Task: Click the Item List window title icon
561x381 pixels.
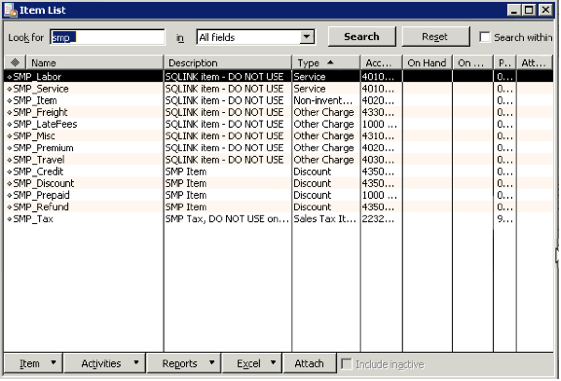Action: (x=10, y=10)
